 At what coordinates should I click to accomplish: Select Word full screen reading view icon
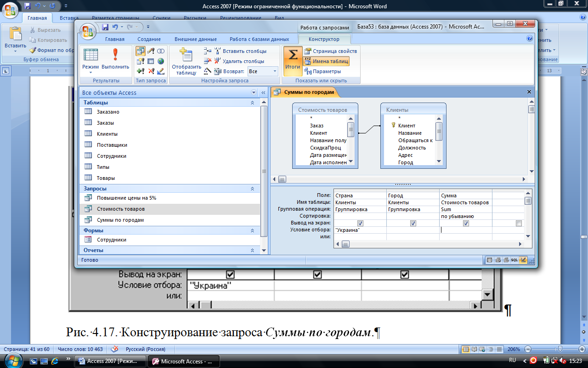[475, 349]
